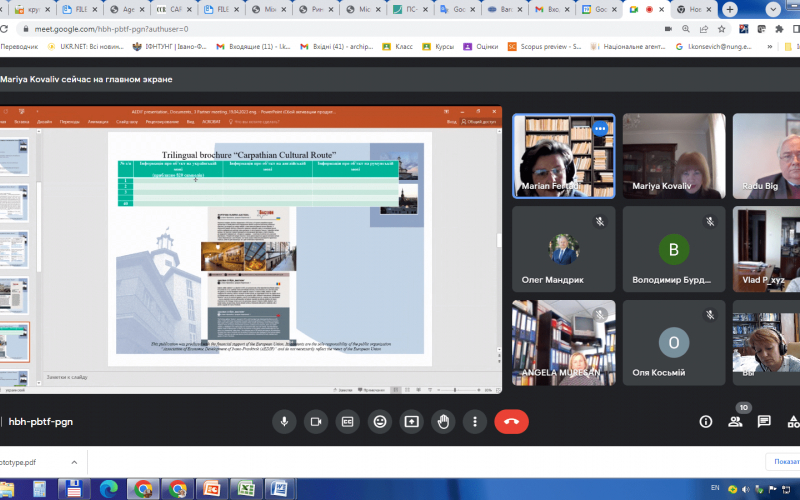Image resolution: width=800 pixels, height=500 pixels.
Task: Open the Вхідні (41) bookmark
Action: point(337,46)
